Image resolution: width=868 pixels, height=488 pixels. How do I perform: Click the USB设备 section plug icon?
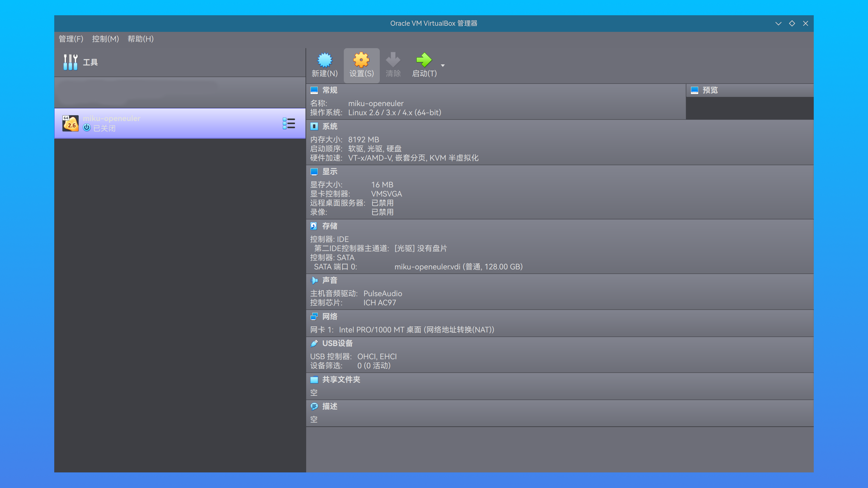click(x=314, y=343)
